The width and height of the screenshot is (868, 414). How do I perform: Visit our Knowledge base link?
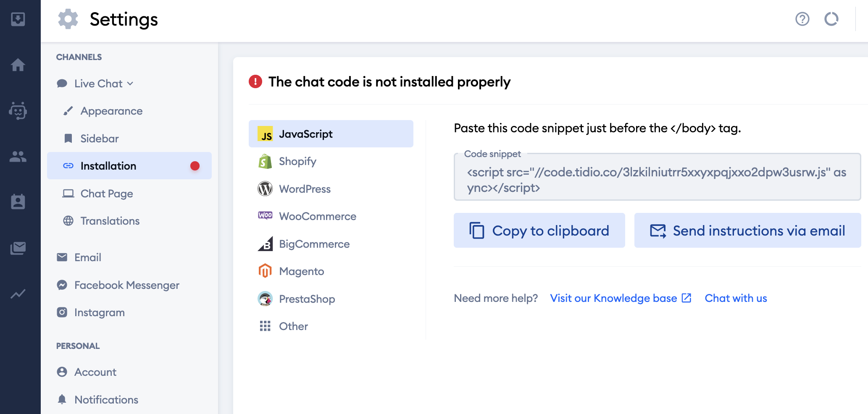pyautogui.click(x=621, y=298)
